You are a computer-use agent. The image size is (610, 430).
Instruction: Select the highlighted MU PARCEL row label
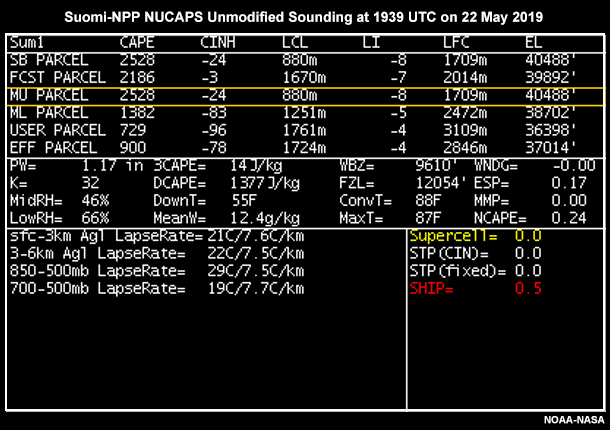(x=49, y=95)
